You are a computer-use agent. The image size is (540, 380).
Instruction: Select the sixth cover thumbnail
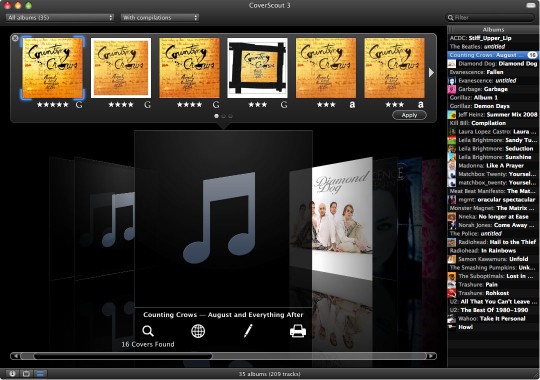tap(394, 68)
